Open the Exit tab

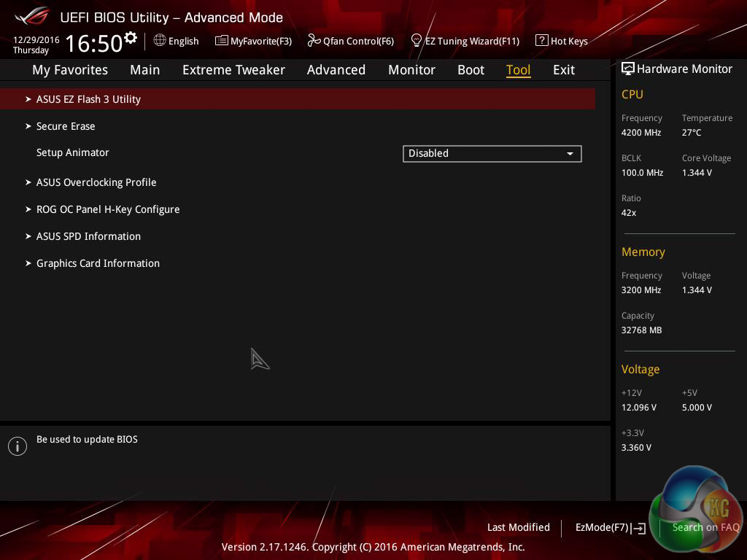(564, 70)
